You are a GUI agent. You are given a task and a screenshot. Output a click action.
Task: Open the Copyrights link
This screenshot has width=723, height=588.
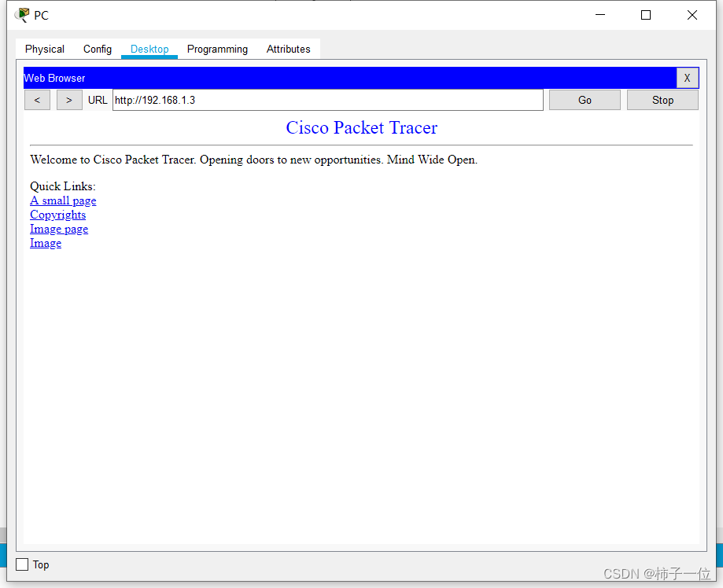pos(57,215)
